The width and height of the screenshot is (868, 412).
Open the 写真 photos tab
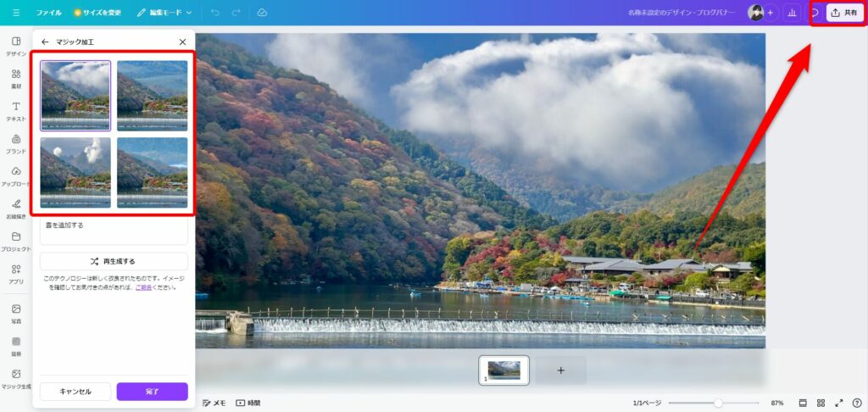pyautogui.click(x=16, y=314)
